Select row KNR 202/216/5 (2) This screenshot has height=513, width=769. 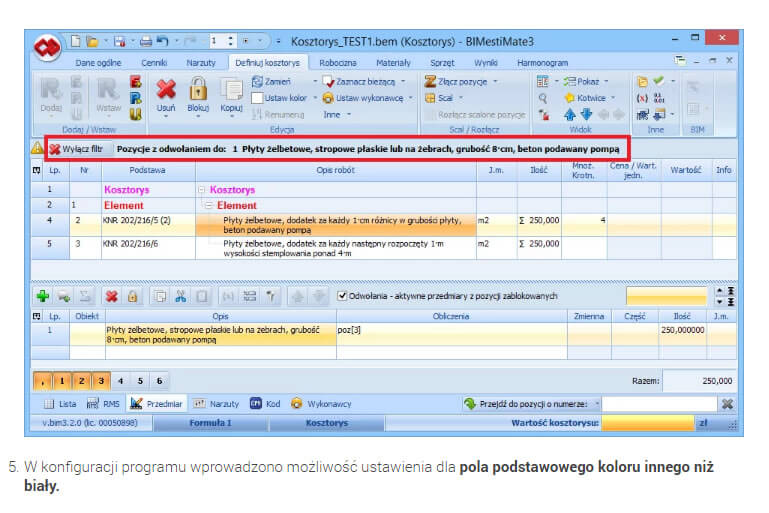coord(384,225)
